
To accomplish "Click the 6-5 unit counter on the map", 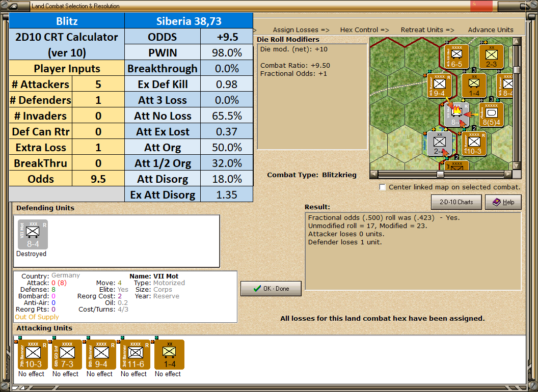I will [x=456, y=56].
